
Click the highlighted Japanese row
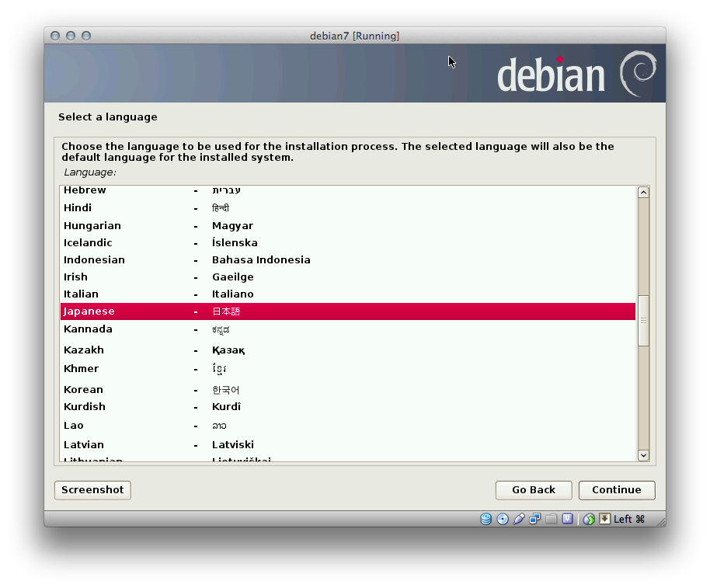point(348,311)
